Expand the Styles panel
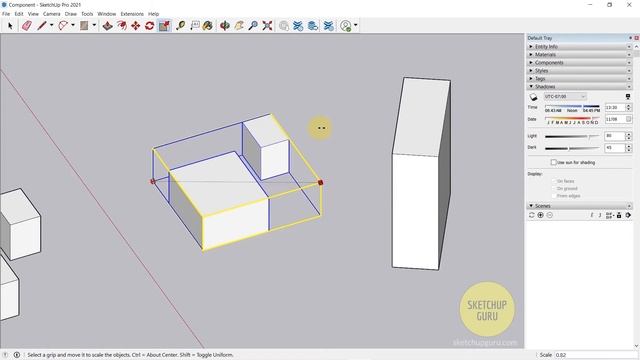 point(579,71)
